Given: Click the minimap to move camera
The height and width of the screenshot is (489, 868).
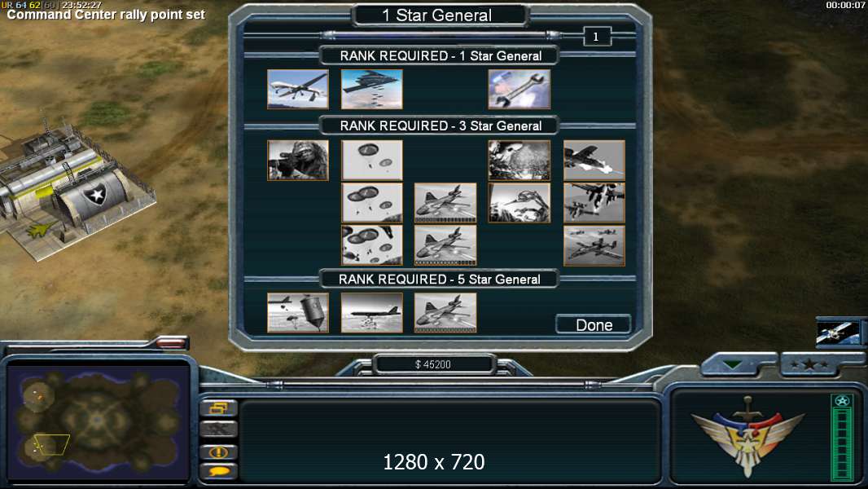Looking at the screenshot, I should pyautogui.click(x=98, y=422).
